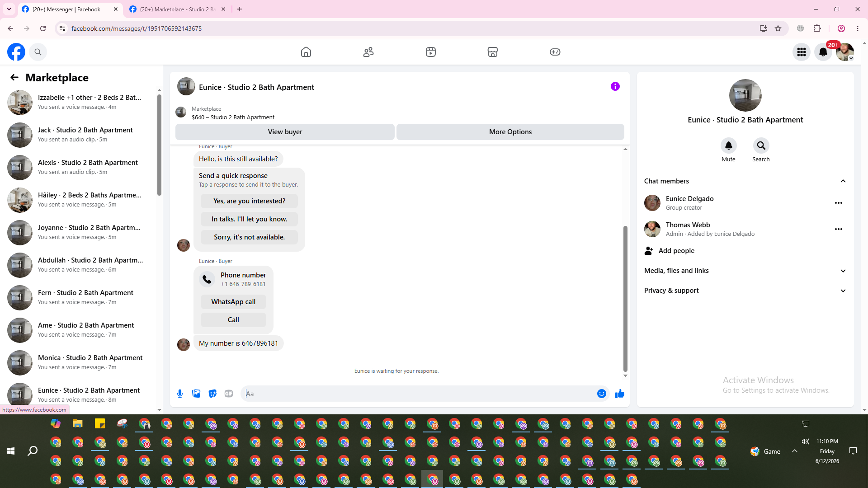The height and width of the screenshot is (488, 868).
Task: Open File Explorer from the taskbar
Action: tap(78, 424)
